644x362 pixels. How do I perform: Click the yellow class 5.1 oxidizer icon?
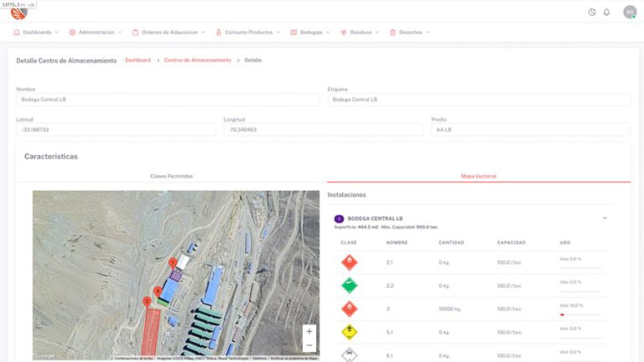(349, 332)
